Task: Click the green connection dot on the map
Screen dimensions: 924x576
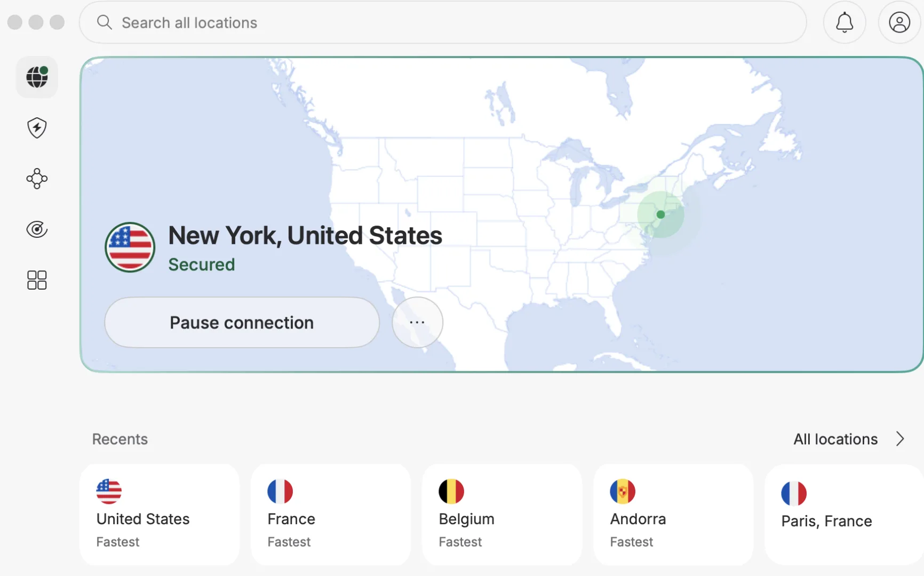Action: point(660,214)
